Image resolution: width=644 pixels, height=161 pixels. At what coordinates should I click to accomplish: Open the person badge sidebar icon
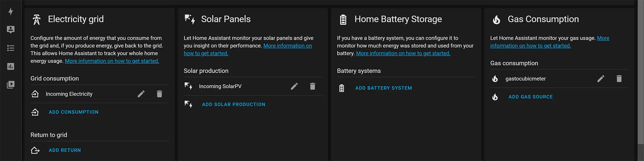[11, 30]
